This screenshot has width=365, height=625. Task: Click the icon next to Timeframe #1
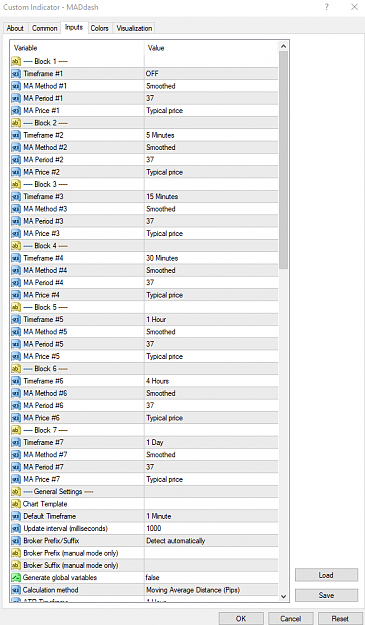(x=16, y=74)
